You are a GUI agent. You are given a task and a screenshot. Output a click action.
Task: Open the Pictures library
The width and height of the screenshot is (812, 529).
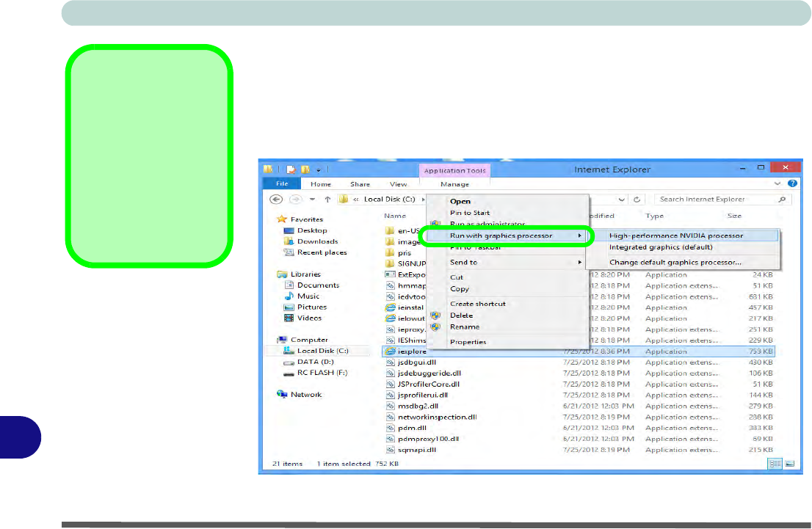pos(312,307)
